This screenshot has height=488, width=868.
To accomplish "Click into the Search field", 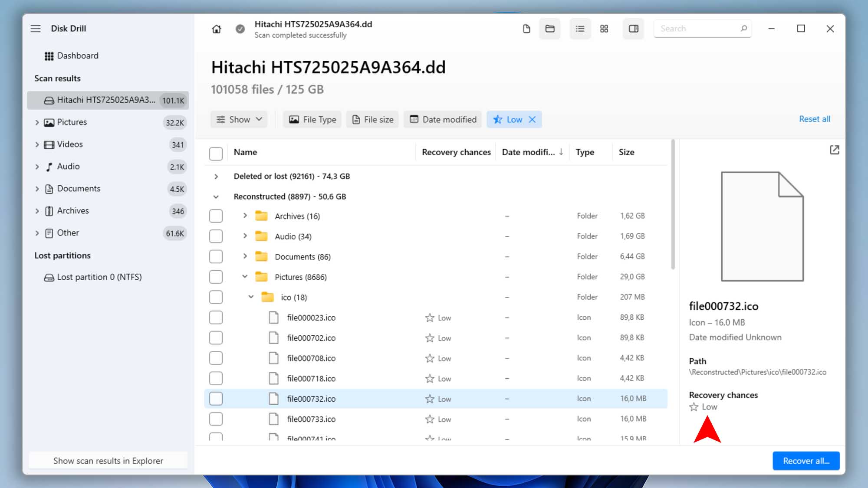I will (697, 29).
